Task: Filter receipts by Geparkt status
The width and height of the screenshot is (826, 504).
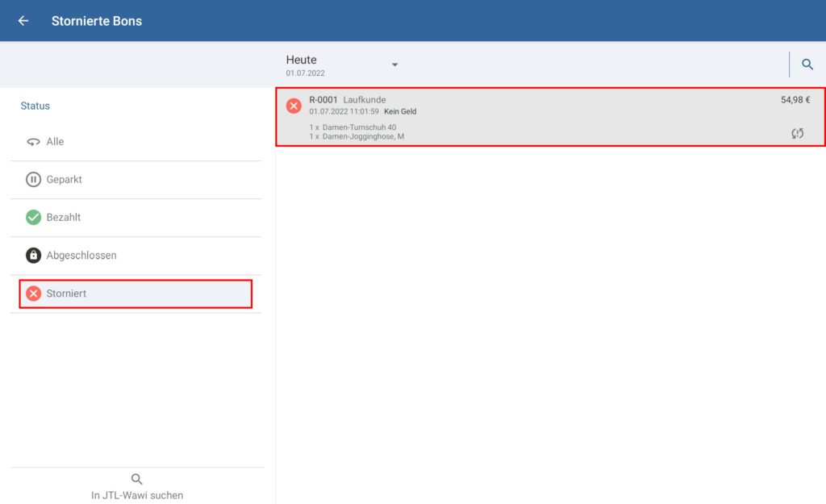Action: pos(65,180)
